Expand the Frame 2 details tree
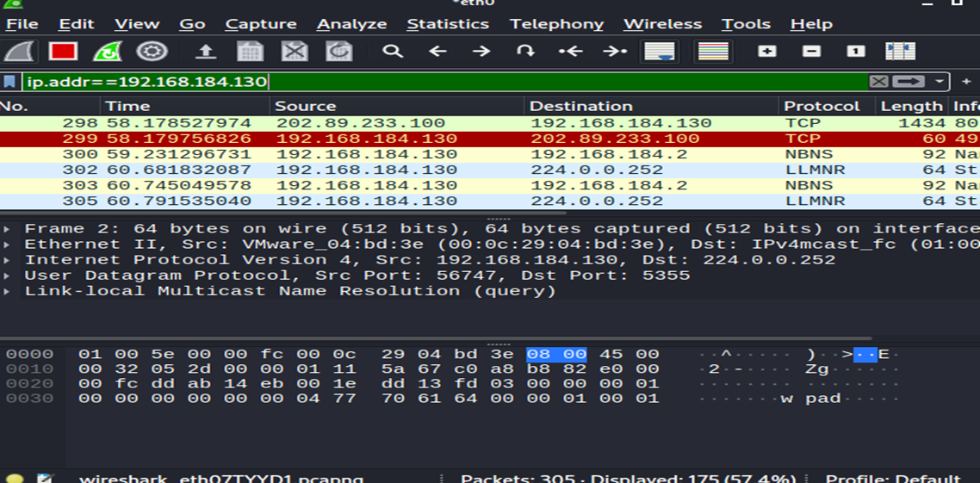 6,229
